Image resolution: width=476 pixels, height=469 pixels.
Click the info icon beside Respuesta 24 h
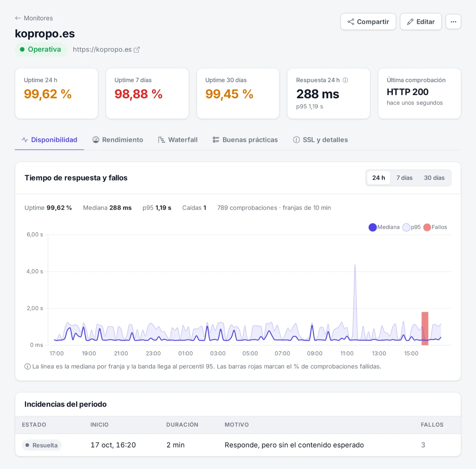(345, 80)
